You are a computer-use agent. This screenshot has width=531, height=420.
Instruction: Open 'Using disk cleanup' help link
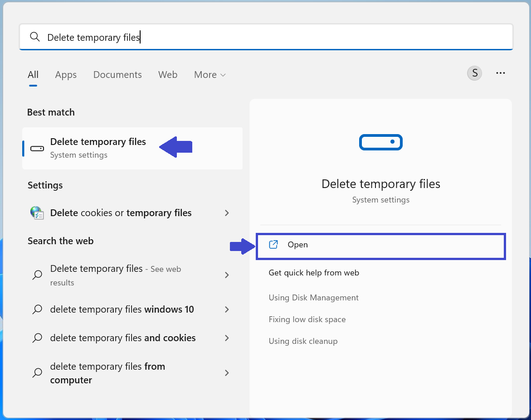point(303,341)
